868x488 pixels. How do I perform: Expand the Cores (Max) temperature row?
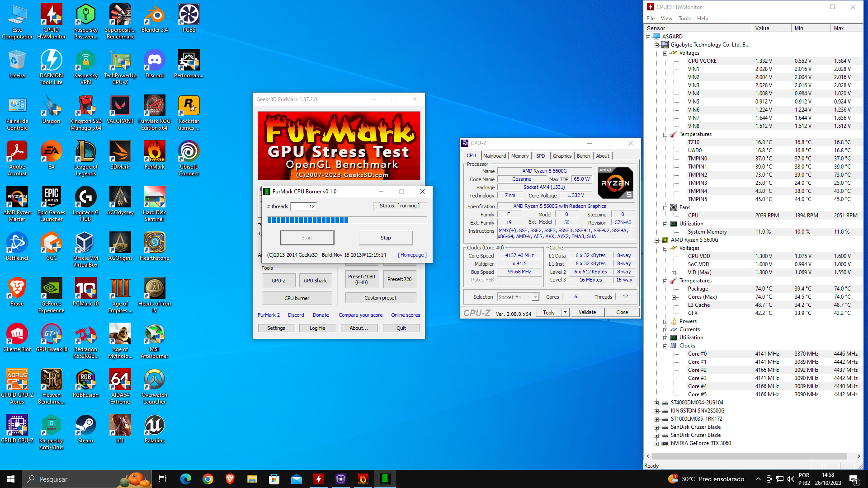(x=674, y=297)
